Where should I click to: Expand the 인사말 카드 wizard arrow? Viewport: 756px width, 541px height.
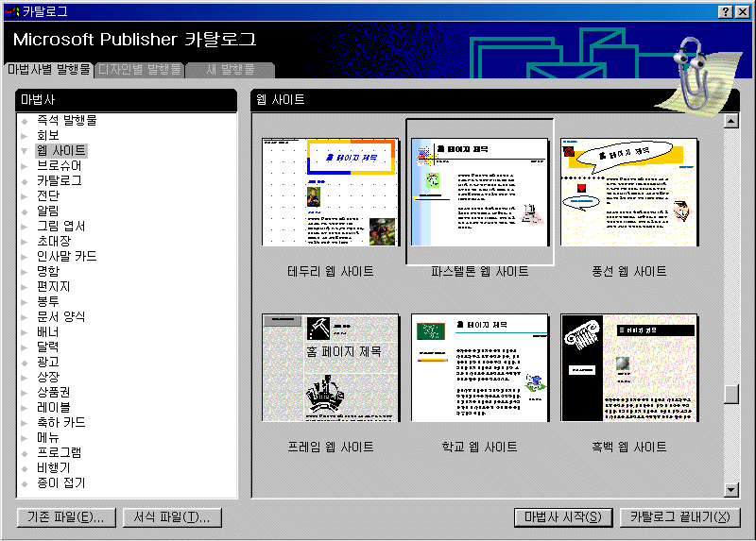(x=25, y=257)
